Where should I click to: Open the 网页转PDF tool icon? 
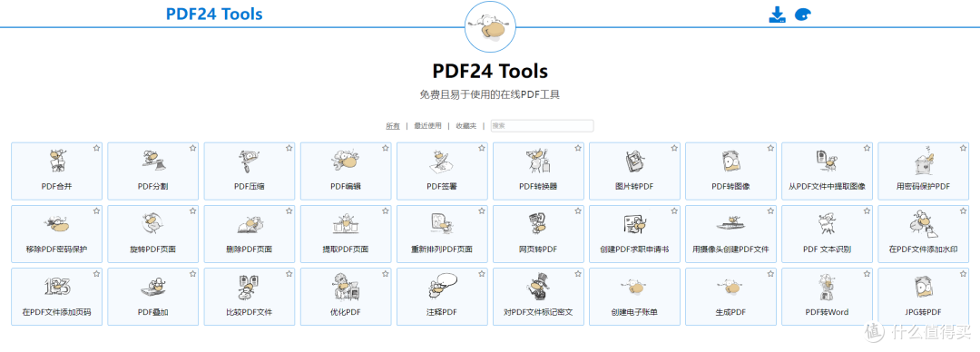tap(538, 224)
